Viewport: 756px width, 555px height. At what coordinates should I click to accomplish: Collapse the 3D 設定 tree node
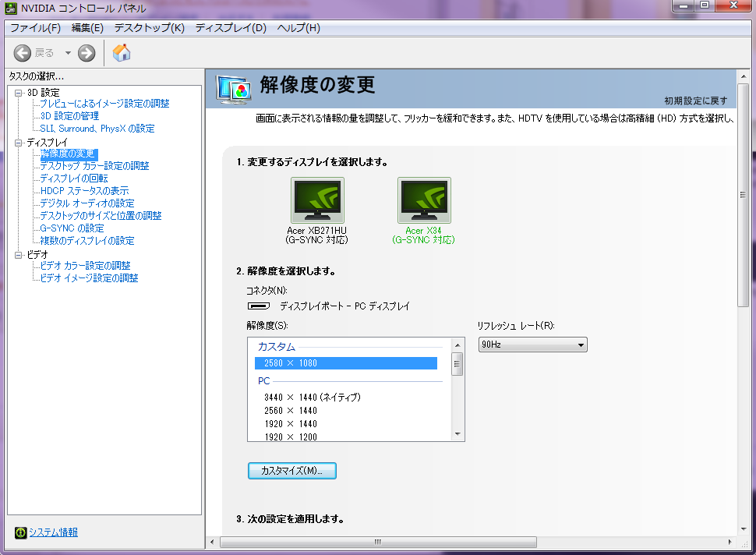pyautogui.click(x=19, y=93)
